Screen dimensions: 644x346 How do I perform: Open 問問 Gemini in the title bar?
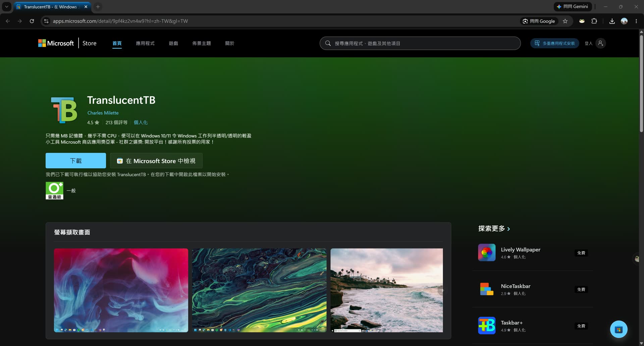tap(573, 7)
